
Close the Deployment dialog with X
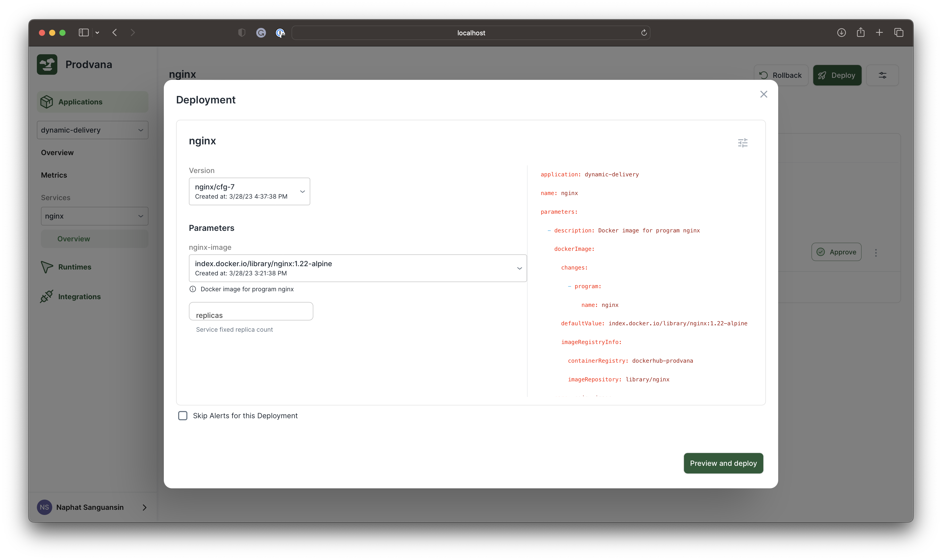click(x=764, y=94)
